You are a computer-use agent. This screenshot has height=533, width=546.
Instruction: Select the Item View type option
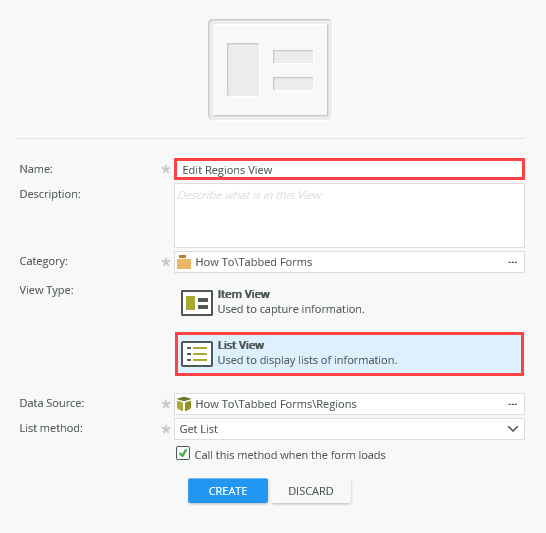coord(349,302)
